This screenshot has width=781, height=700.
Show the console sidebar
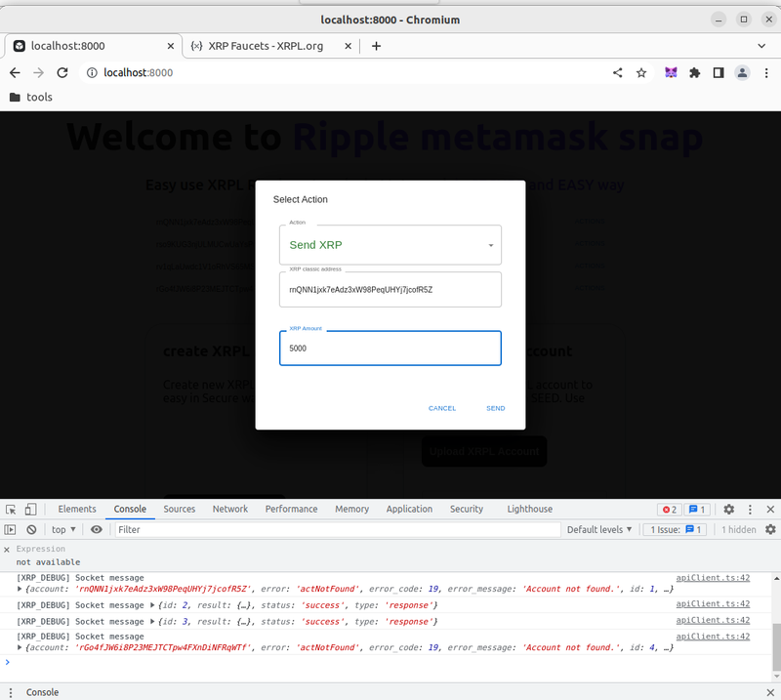[10, 529]
